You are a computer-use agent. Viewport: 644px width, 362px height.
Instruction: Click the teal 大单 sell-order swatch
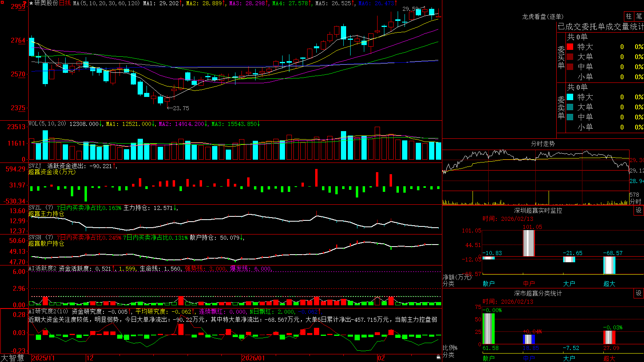pyautogui.click(x=570, y=107)
